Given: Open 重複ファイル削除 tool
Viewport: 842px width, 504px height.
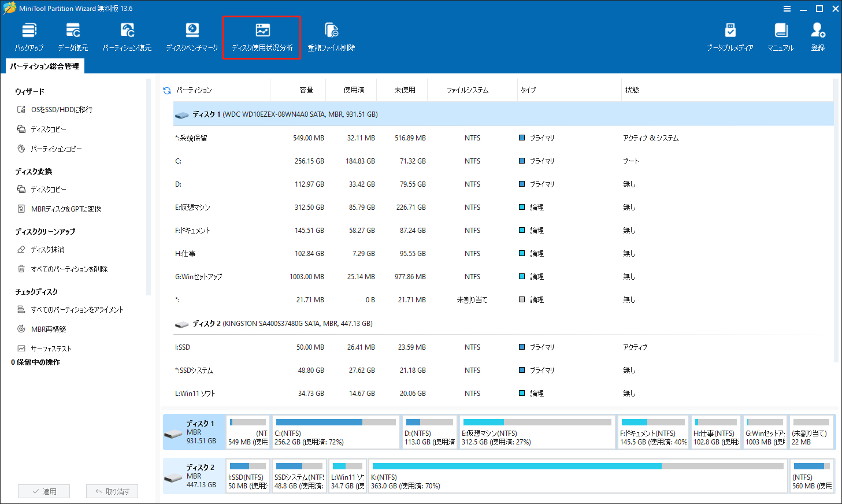Looking at the screenshot, I should coord(331,37).
